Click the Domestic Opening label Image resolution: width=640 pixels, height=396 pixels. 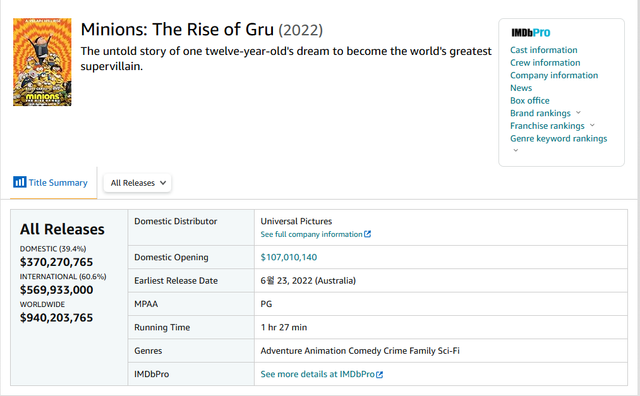[171, 257]
